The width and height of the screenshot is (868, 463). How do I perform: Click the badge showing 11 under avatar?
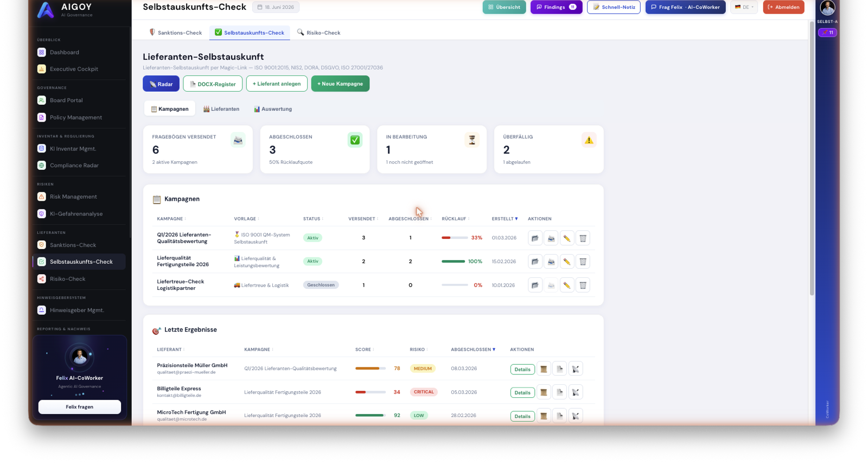tap(827, 33)
